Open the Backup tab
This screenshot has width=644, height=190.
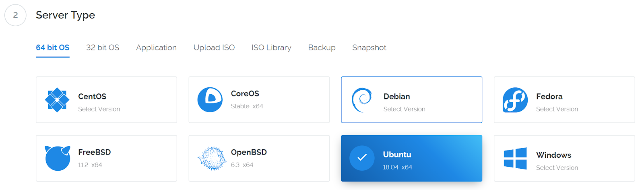(x=322, y=47)
